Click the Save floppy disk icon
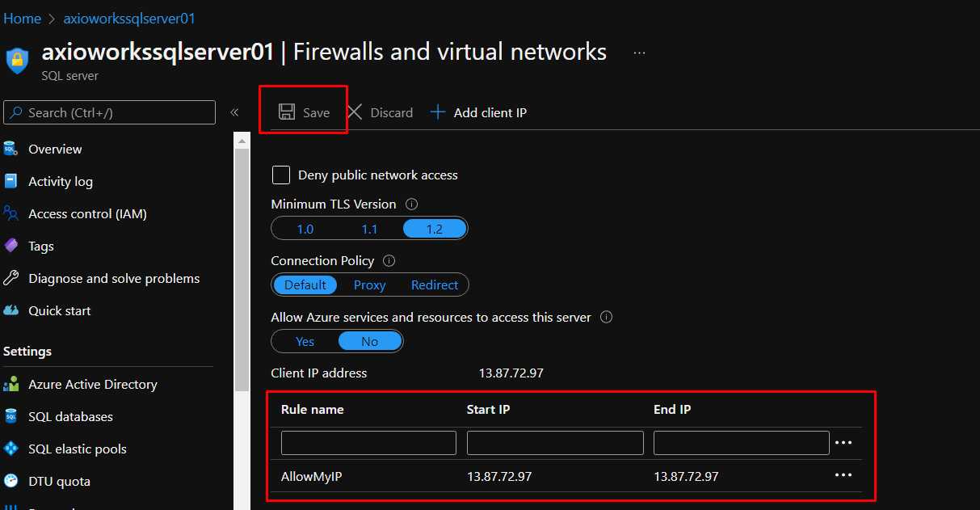The image size is (980, 510). pyautogui.click(x=286, y=112)
